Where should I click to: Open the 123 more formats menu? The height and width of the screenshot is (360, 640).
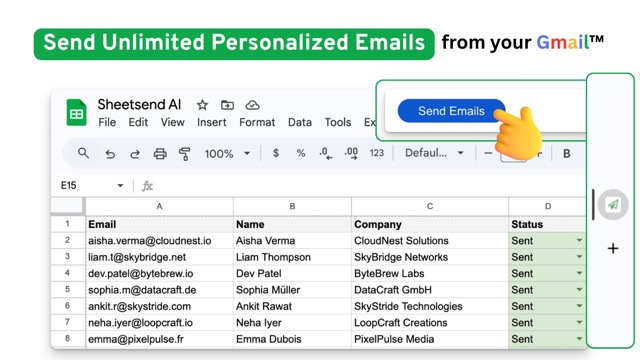point(376,153)
